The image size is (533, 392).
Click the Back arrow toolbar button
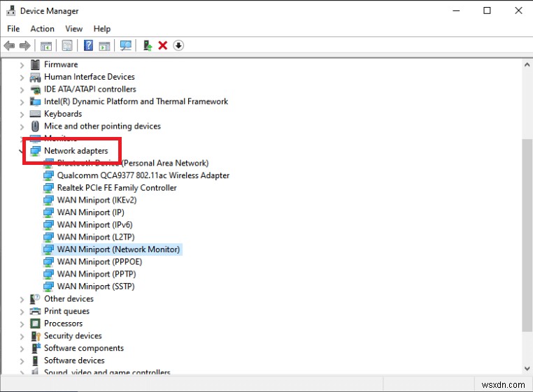click(9, 45)
